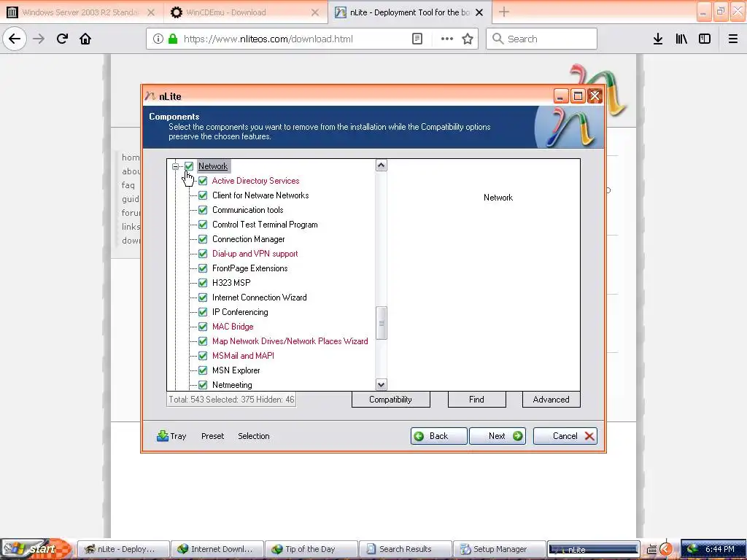The image size is (747, 560).
Task: Go back with browser back arrow
Action: (x=15, y=39)
